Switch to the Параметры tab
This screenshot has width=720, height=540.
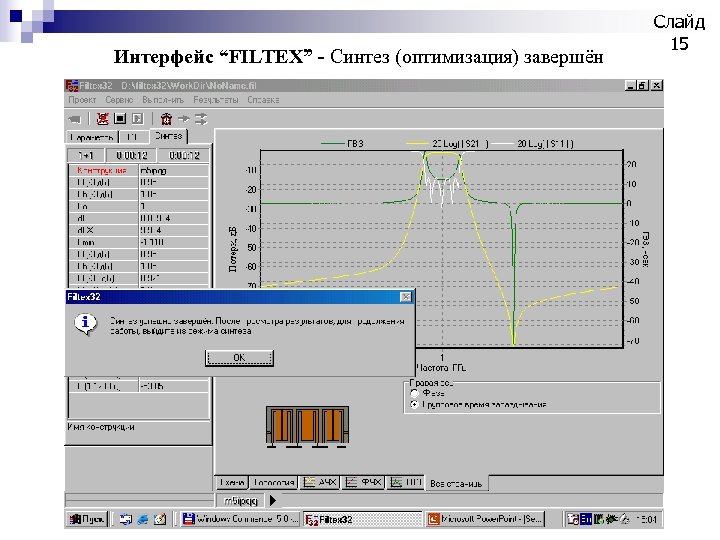tap(92, 137)
